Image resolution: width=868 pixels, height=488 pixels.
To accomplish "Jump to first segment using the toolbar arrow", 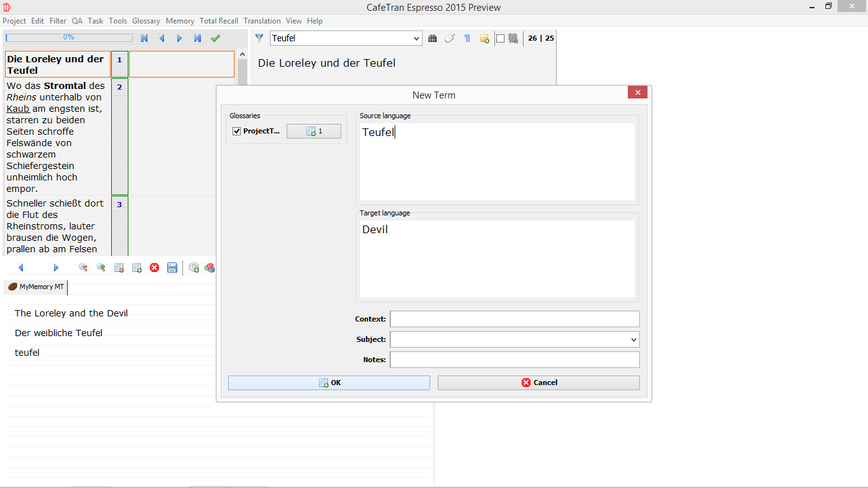I will [144, 38].
